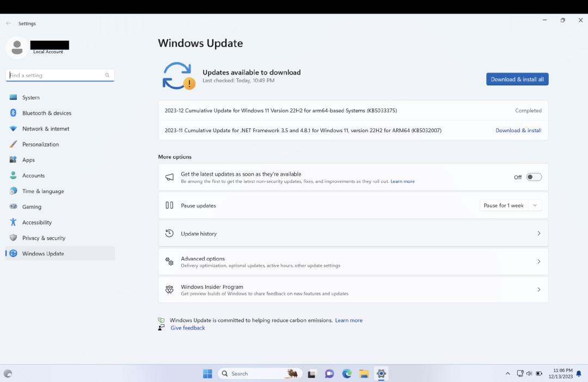This screenshot has width=588, height=382.
Task: Show hidden icons tray chevron
Action: tap(508, 373)
